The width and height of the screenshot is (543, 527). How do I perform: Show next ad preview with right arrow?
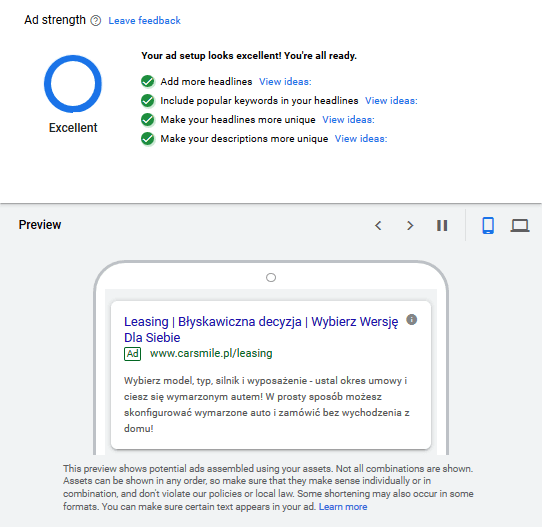(x=410, y=226)
